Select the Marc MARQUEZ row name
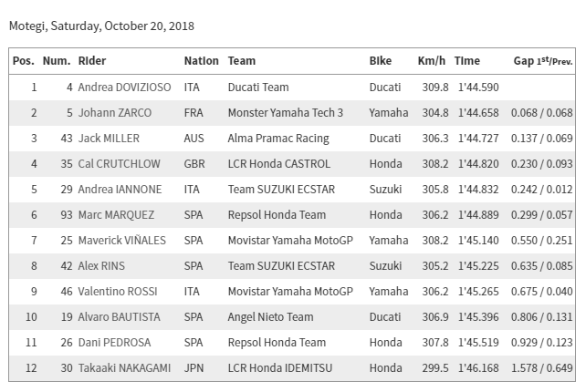Screen dimensions: 586x392 (x=116, y=215)
